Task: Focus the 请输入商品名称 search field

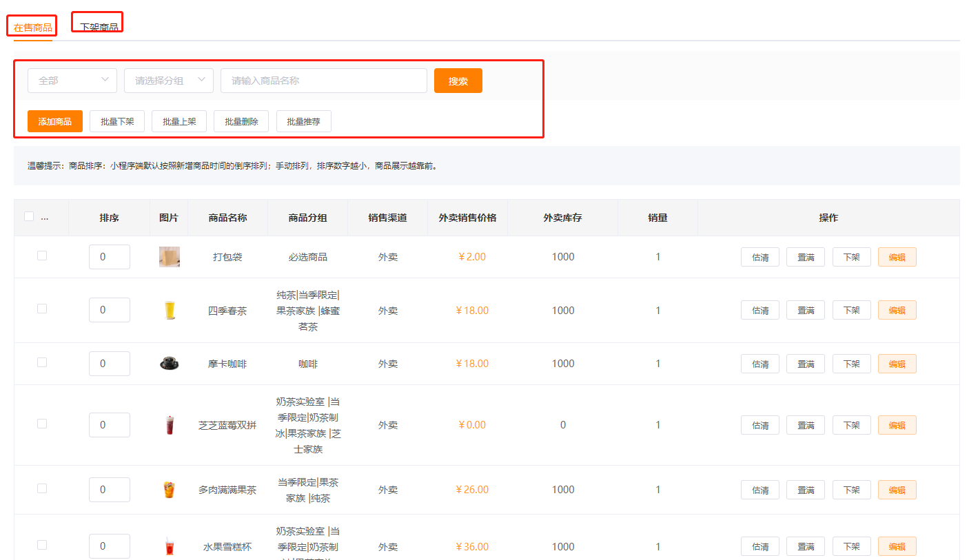Action: tap(324, 81)
